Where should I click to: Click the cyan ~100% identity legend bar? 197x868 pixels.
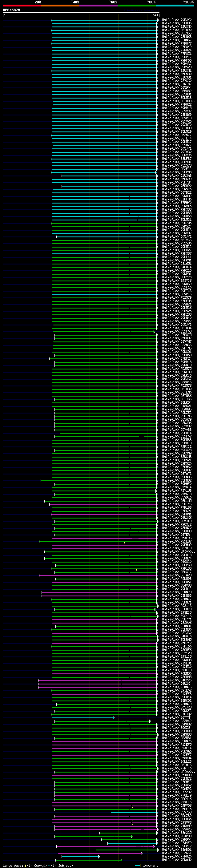tap(175, 6)
